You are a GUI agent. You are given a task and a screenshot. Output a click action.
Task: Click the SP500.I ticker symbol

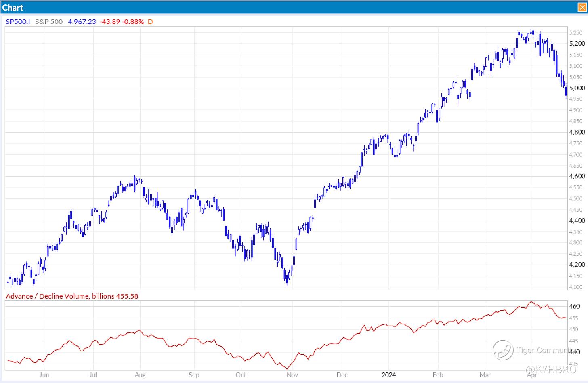click(18, 22)
